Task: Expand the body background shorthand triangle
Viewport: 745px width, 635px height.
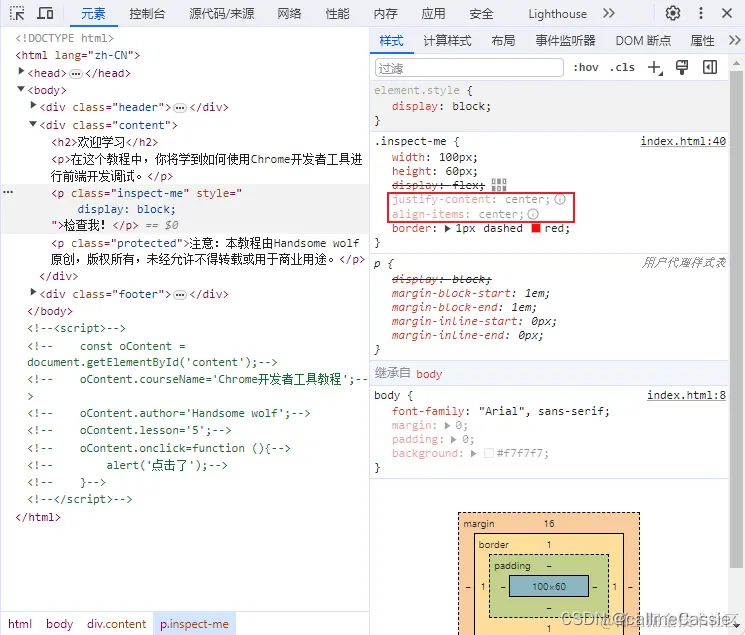Action: (474, 453)
